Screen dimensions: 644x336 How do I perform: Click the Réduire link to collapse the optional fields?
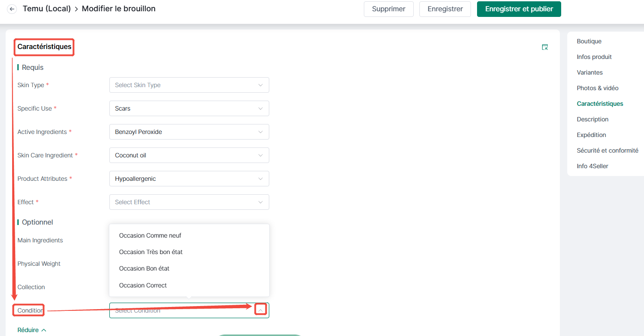click(32, 330)
